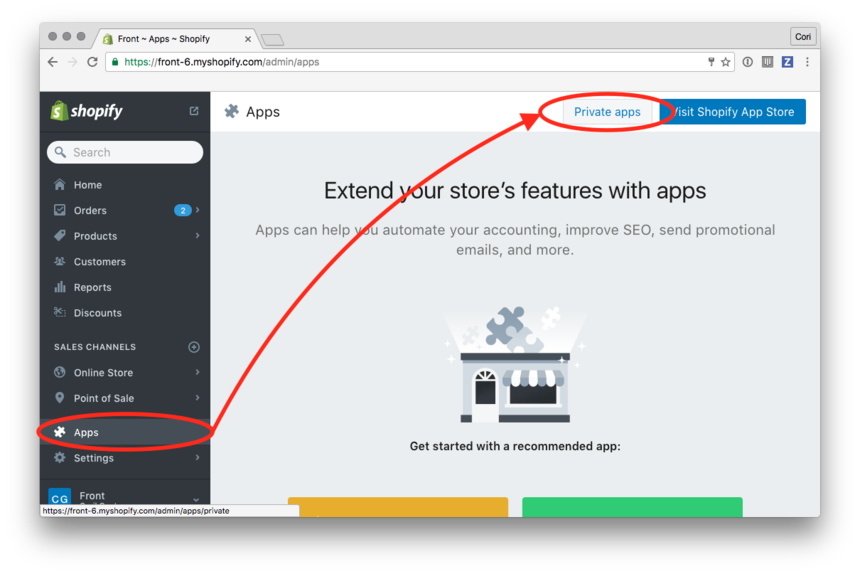Click the Orders inbox icon
The width and height of the screenshot is (860, 574).
pos(60,210)
